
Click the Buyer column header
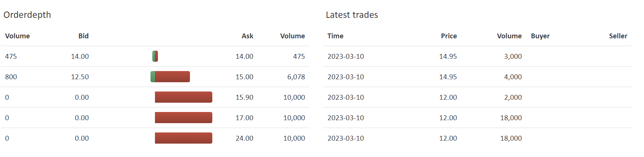pos(540,36)
